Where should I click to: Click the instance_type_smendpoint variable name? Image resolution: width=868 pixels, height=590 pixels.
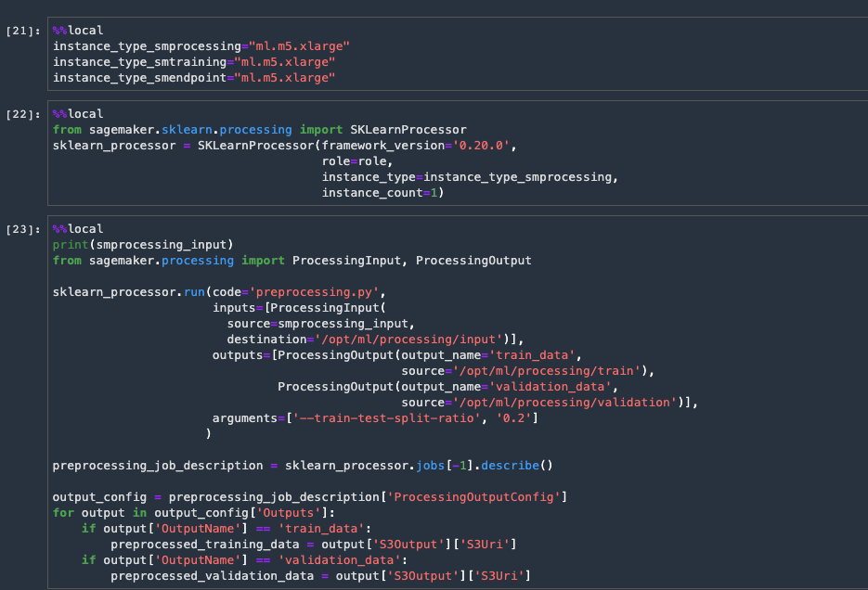(139, 78)
